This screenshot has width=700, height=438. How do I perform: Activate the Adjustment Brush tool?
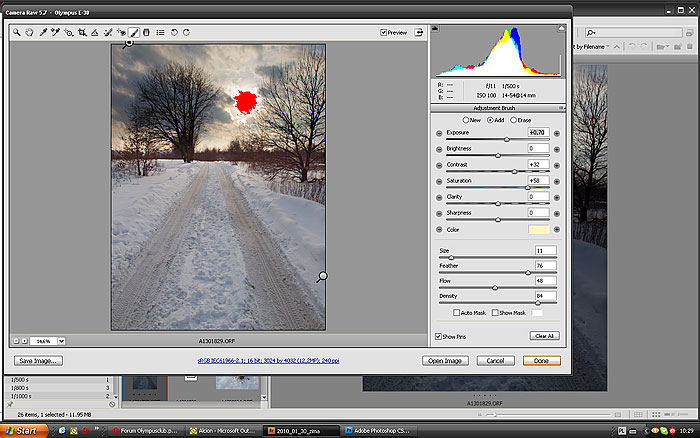click(x=134, y=32)
